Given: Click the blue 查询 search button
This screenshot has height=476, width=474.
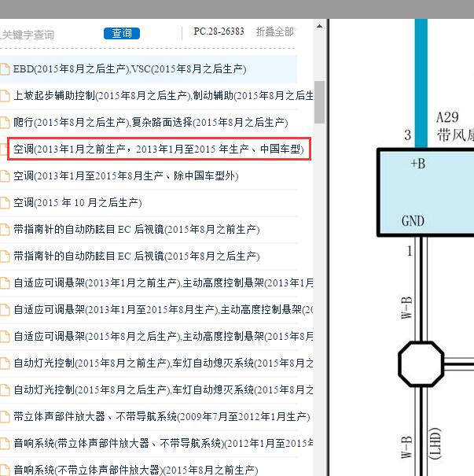Looking at the screenshot, I should [122, 33].
